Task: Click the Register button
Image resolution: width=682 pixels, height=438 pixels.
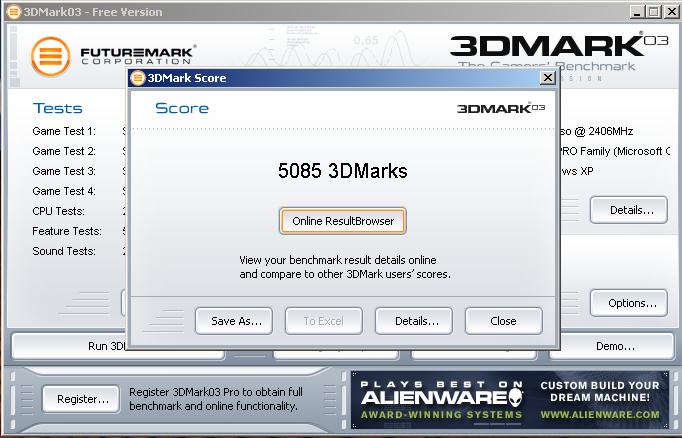Action: coord(81,399)
